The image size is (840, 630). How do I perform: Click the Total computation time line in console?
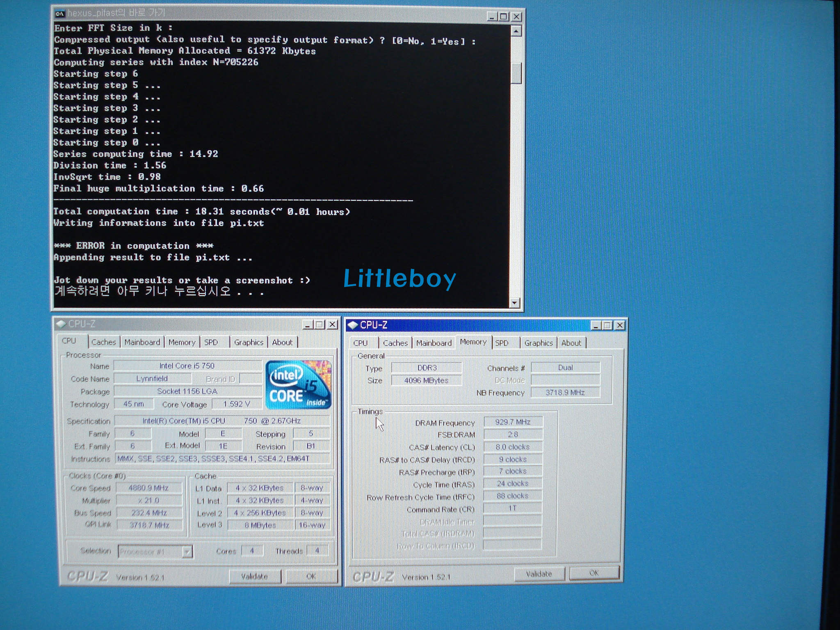coord(201,212)
